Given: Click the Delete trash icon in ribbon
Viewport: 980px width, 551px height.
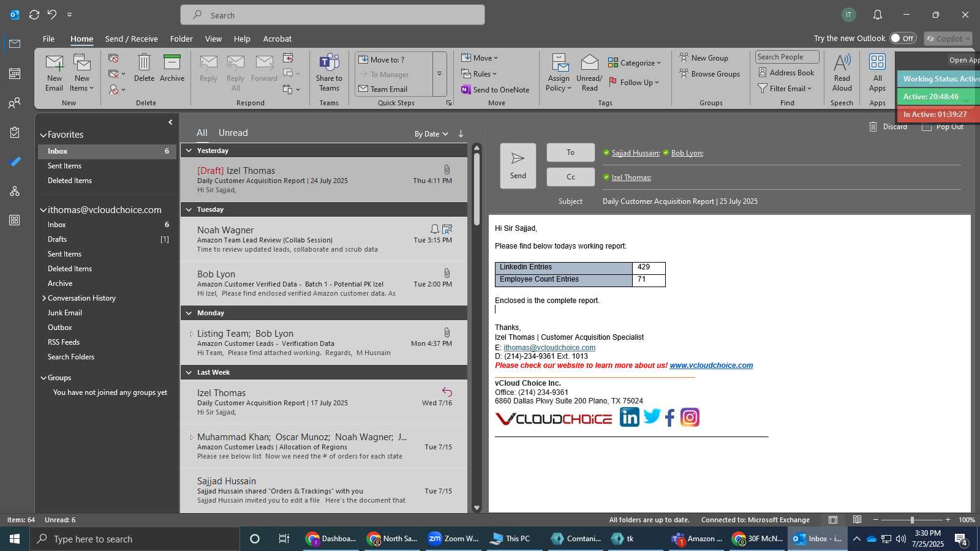Looking at the screenshot, I should coord(144,62).
